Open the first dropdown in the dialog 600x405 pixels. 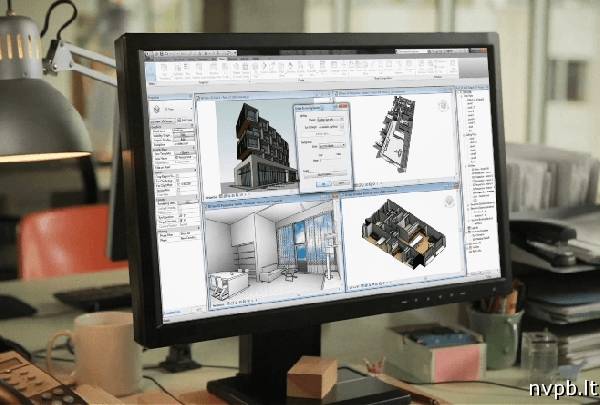(330, 120)
